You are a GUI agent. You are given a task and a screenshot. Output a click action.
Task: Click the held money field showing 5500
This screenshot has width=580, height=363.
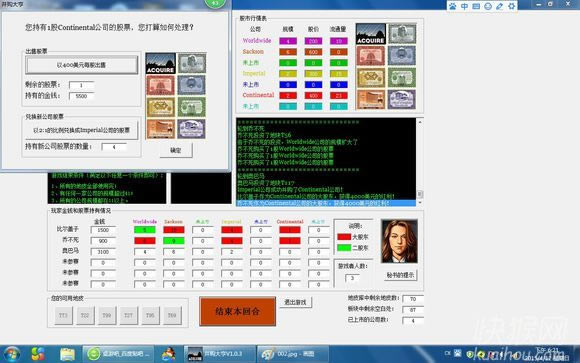[x=81, y=96]
